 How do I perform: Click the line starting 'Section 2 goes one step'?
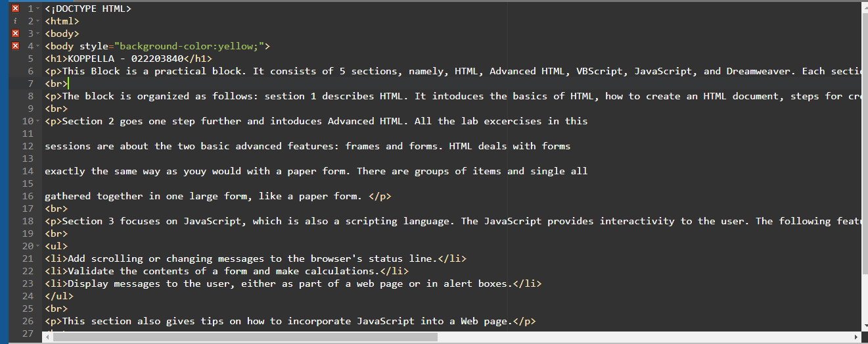(316, 121)
